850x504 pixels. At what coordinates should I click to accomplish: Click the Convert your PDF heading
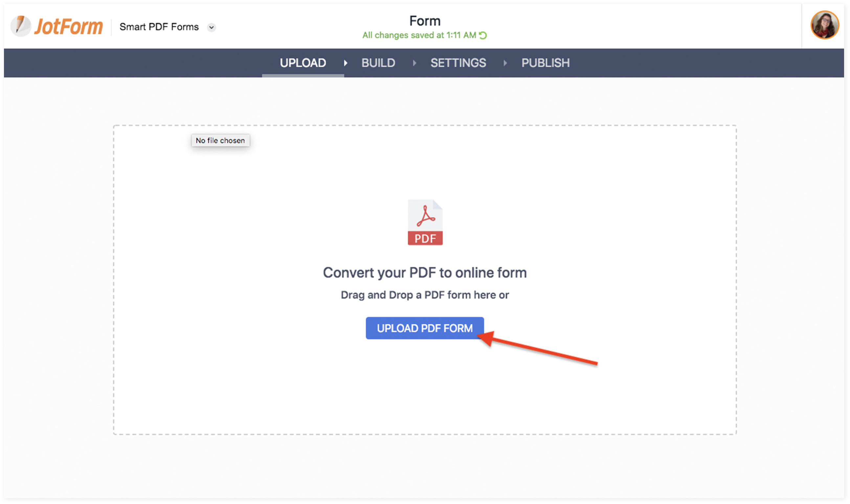[424, 272]
